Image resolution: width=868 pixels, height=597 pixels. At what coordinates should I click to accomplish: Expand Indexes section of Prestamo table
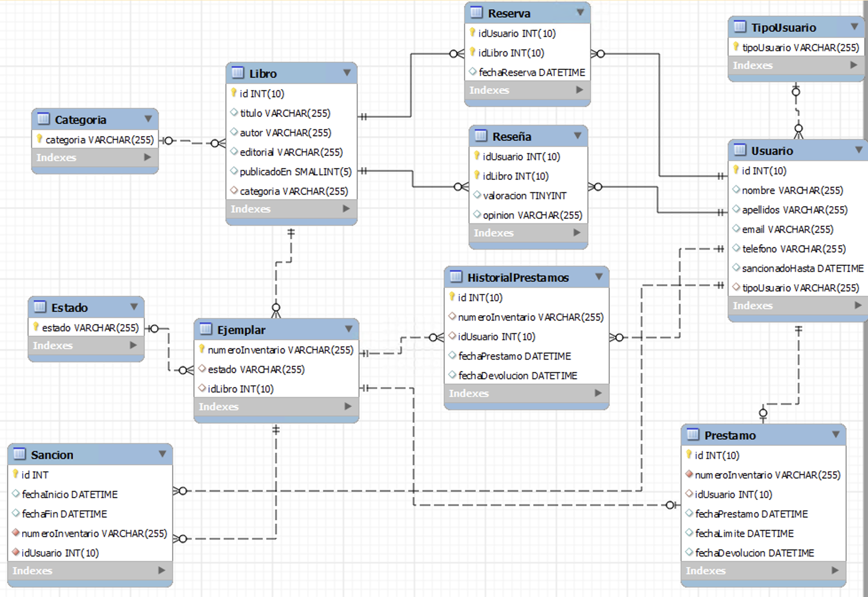(835, 570)
